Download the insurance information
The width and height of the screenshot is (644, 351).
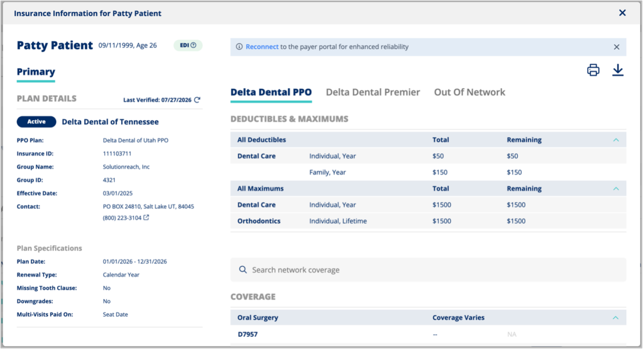click(x=618, y=70)
